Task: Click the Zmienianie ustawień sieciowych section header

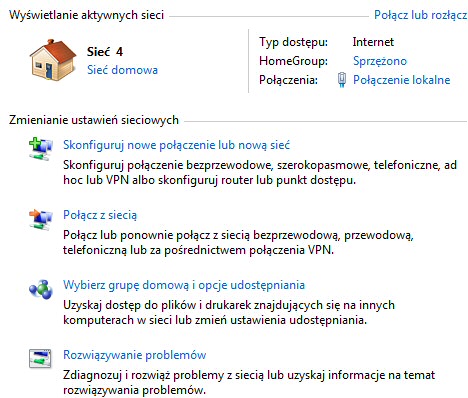Action: [x=94, y=120]
